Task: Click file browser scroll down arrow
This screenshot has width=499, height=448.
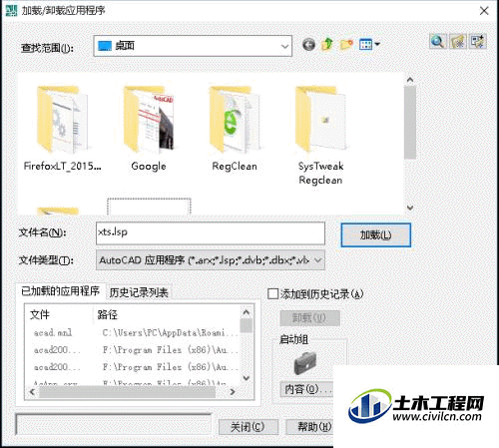Action: point(410,208)
